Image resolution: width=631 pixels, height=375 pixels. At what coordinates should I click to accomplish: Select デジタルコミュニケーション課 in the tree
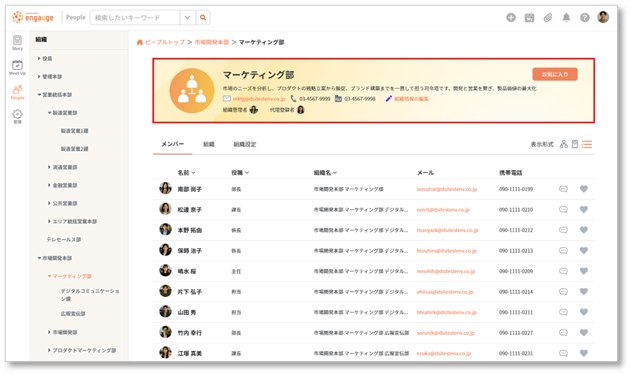90,295
